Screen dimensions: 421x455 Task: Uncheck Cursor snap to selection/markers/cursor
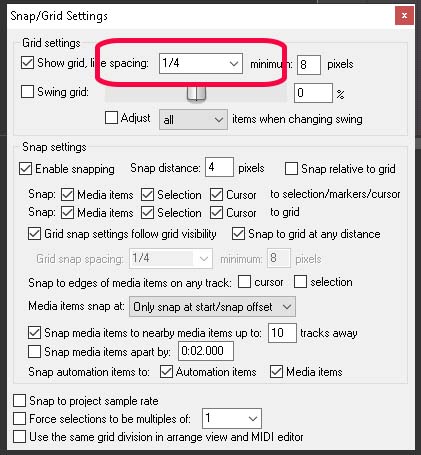pyautogui.click(x=216, y=195)
